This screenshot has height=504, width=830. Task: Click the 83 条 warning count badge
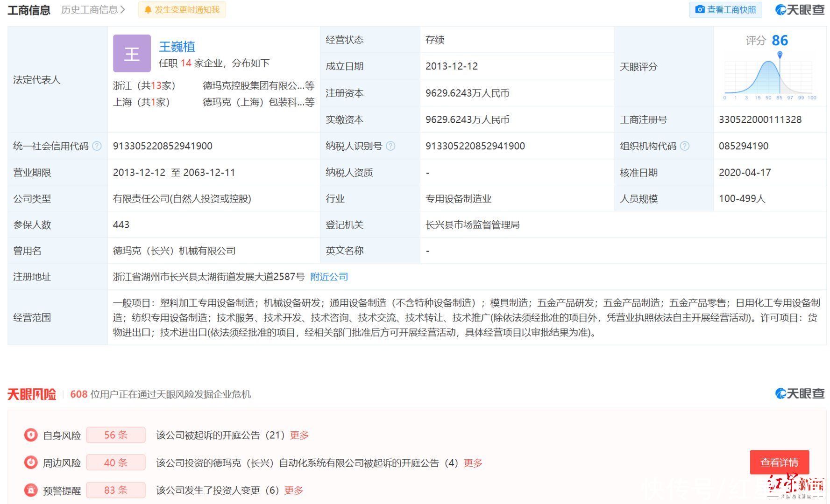(x=116, y=490)
